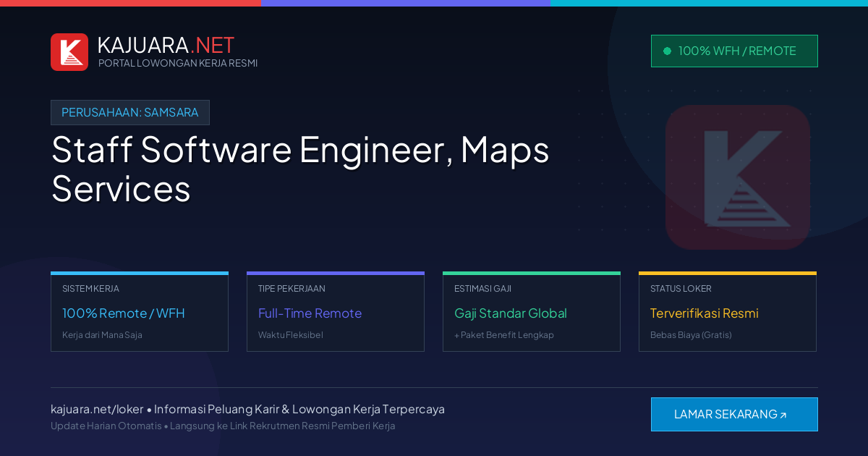Click the Update Harian Otomatis footer line

point(223,426)
